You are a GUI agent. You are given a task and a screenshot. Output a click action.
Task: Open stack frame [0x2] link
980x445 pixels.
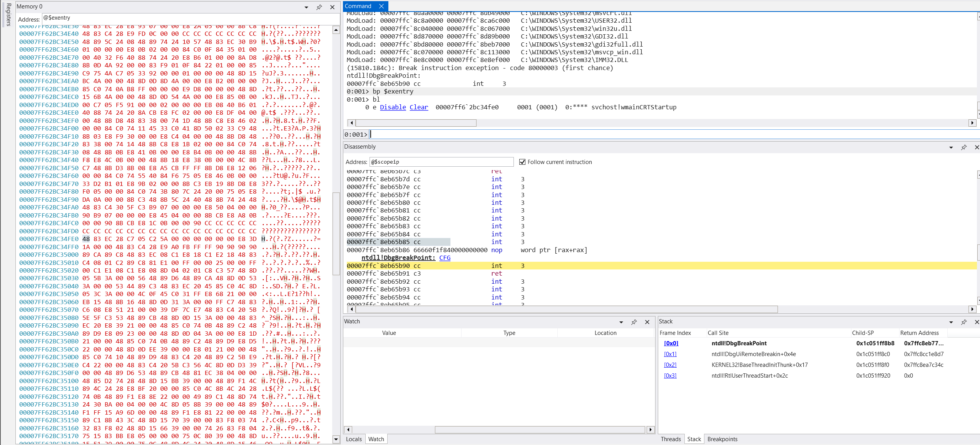pyautogui.click(x=670, y=365)
